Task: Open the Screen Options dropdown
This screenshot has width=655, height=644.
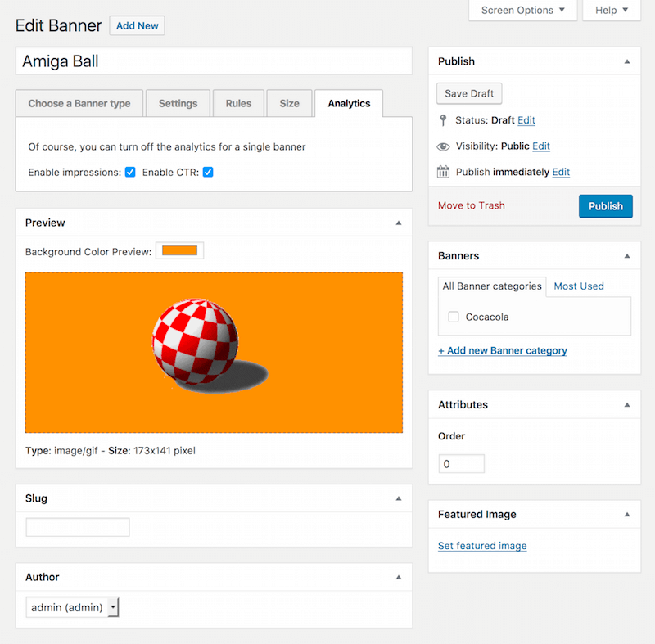Action: coord(522,11)
